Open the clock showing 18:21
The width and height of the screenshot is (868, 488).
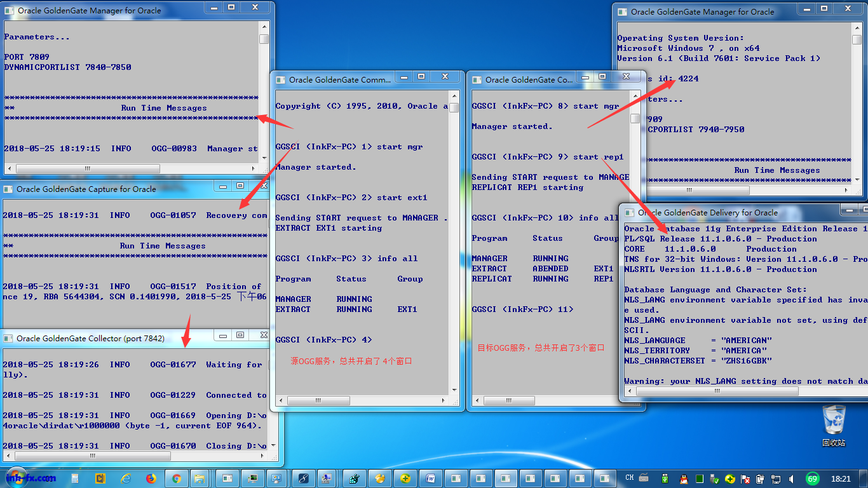point(841,478)
